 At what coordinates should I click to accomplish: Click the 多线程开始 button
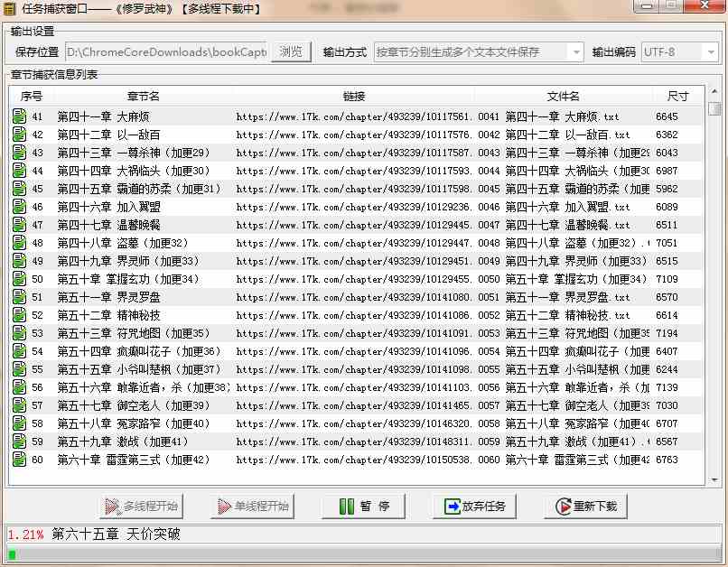141,507
